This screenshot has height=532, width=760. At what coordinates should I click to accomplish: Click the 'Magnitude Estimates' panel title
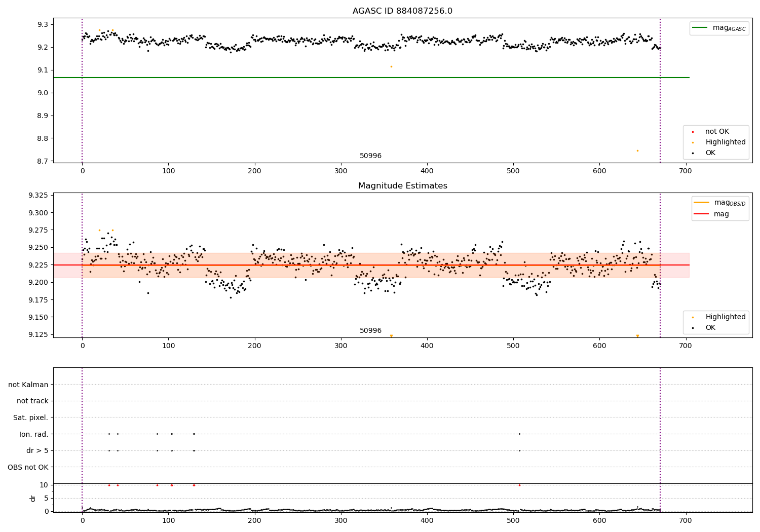(x=402, y=186)
